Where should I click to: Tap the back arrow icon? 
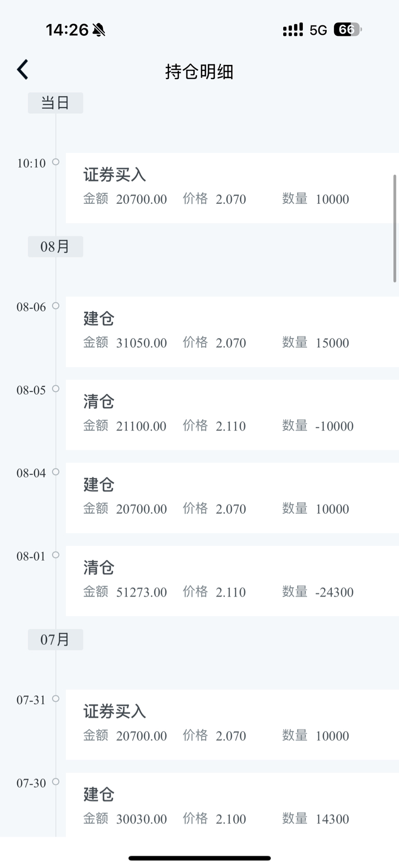tap(22, 69)
